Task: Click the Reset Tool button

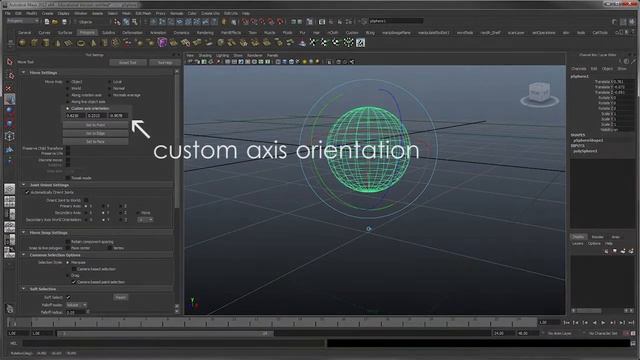Action: (x=128, y=62)
